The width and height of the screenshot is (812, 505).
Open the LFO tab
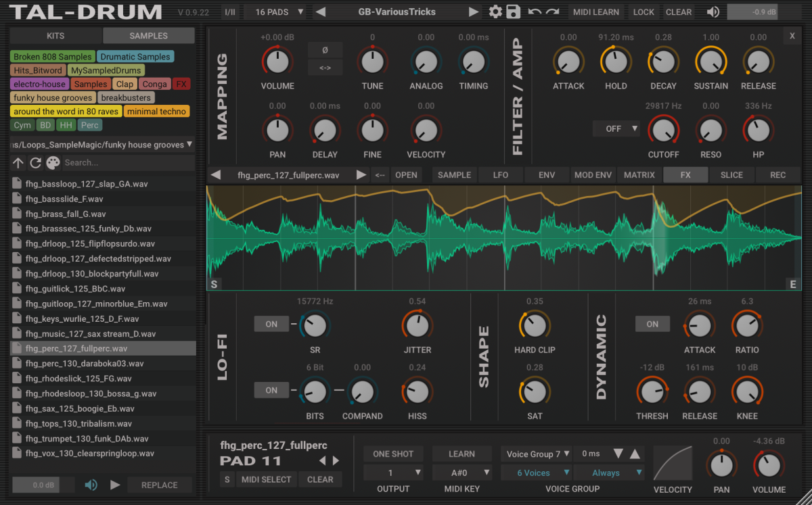coord(501,175)
